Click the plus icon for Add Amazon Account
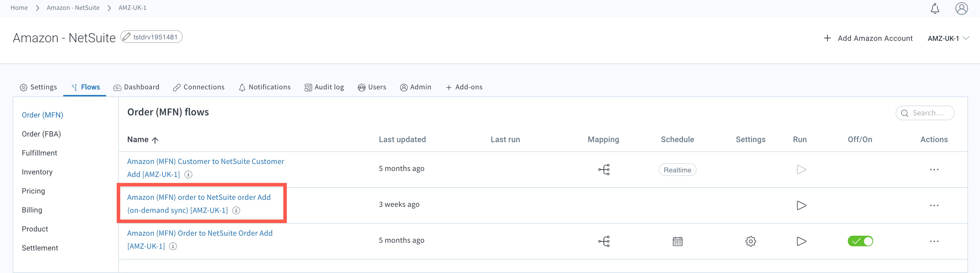This screenshot has width=980, height=273. [827, 38]
